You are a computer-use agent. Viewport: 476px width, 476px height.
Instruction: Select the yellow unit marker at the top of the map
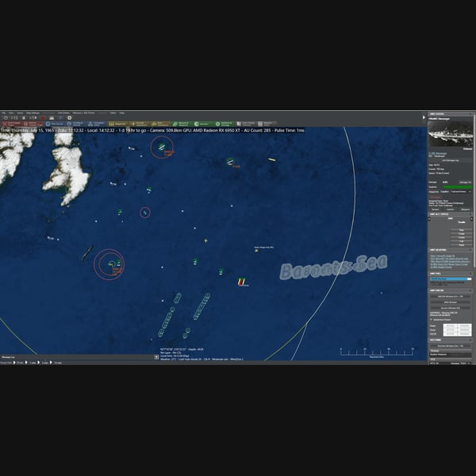click(x=272, y=159)
